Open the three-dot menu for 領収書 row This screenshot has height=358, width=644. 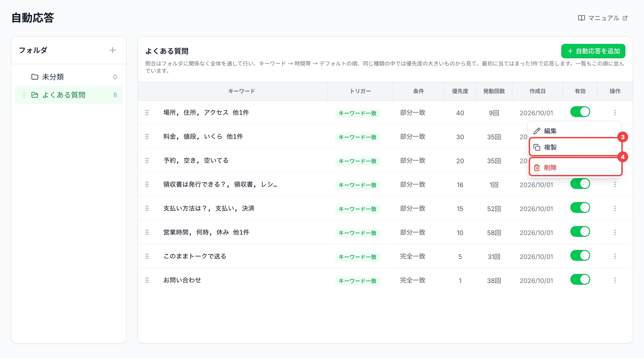615,185
